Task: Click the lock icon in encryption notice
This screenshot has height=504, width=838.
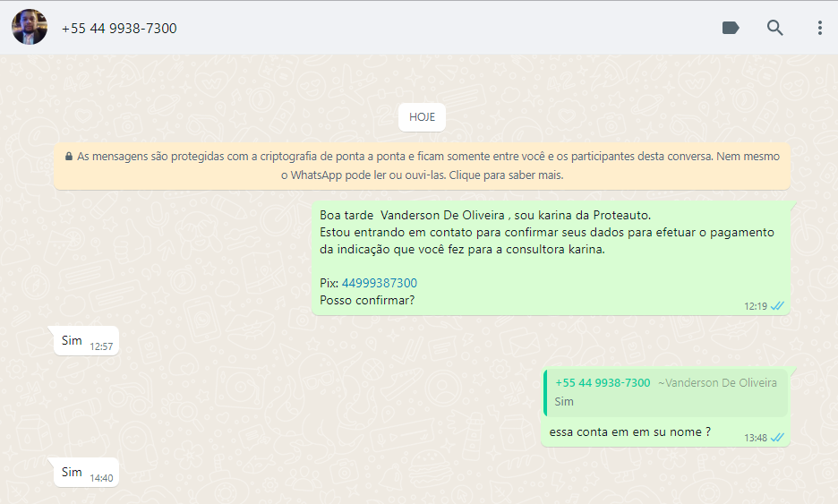Action: pos(69,156)
